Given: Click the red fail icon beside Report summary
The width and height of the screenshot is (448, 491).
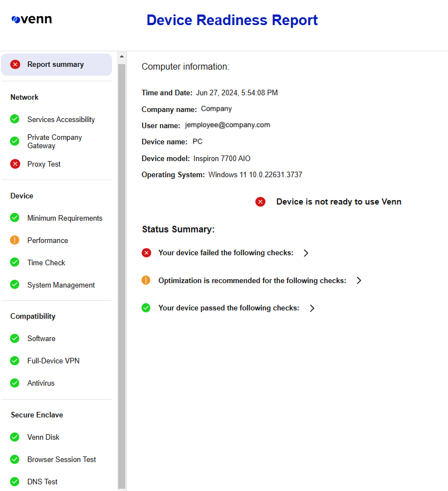Looking at the screenshot, I should click(x=15, y=65).
